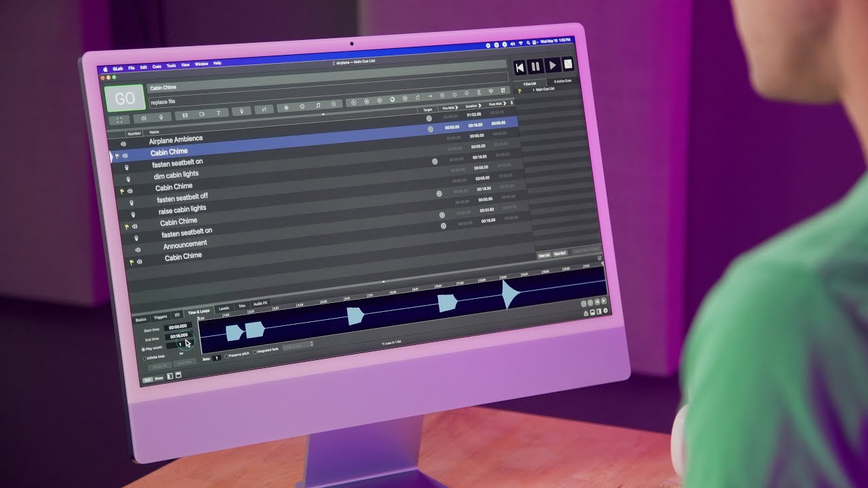Click the Panic stop transport button
The width and height of the screenshot is (868, 488).
[568, 64]
